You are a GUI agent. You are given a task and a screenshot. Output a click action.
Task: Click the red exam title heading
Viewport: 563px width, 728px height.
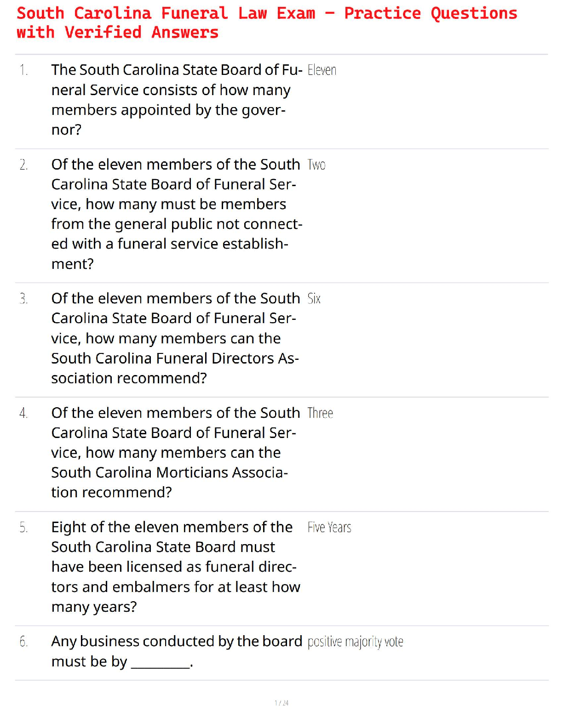[x=267, y=23]
